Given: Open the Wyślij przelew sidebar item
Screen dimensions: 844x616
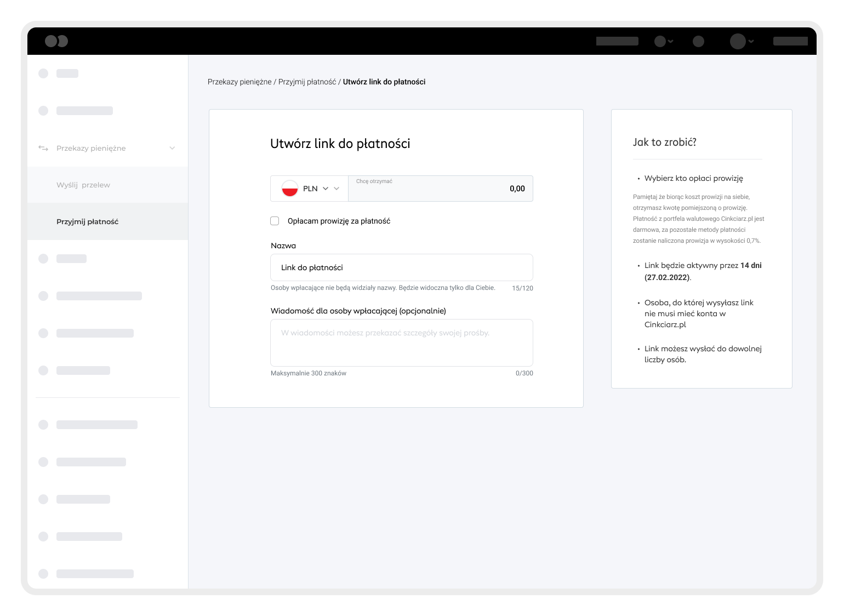Looking at the screenshot, I should tap(83, 185).
